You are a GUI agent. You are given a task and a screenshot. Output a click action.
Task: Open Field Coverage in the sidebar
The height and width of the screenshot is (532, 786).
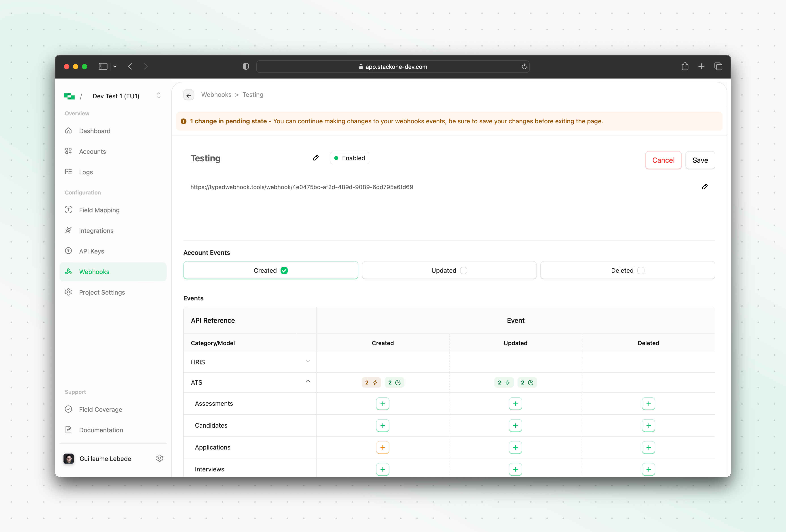(x=113, y=409)
